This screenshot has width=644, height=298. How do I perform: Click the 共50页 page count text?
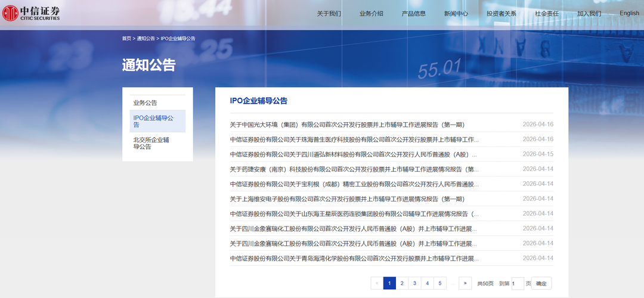(485, 284)
